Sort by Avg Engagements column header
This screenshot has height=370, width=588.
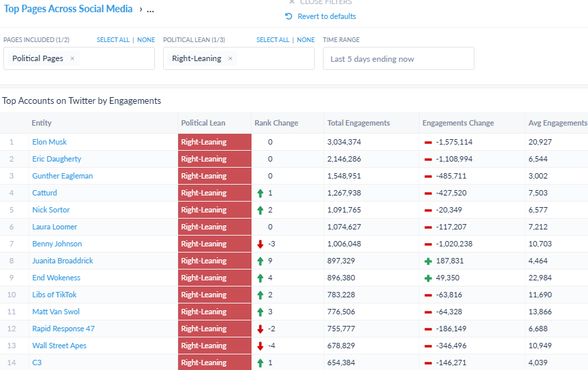pos(558,123)
